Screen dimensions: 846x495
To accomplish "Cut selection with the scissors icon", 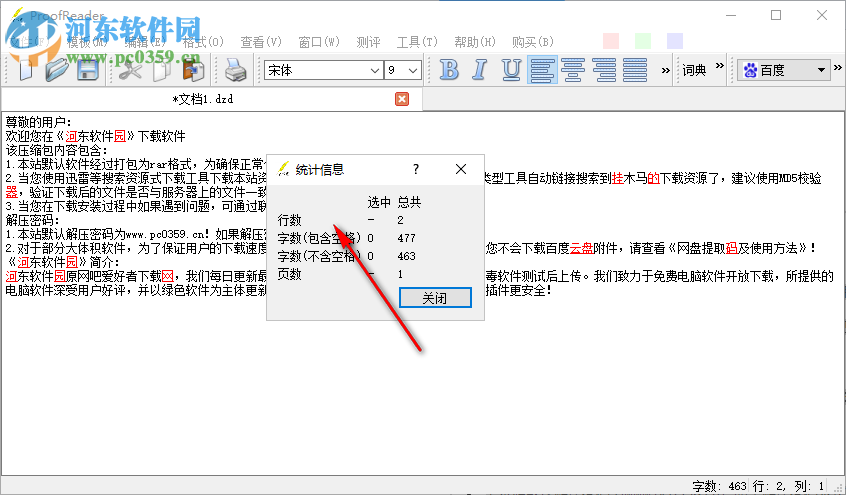I will 130,70.
